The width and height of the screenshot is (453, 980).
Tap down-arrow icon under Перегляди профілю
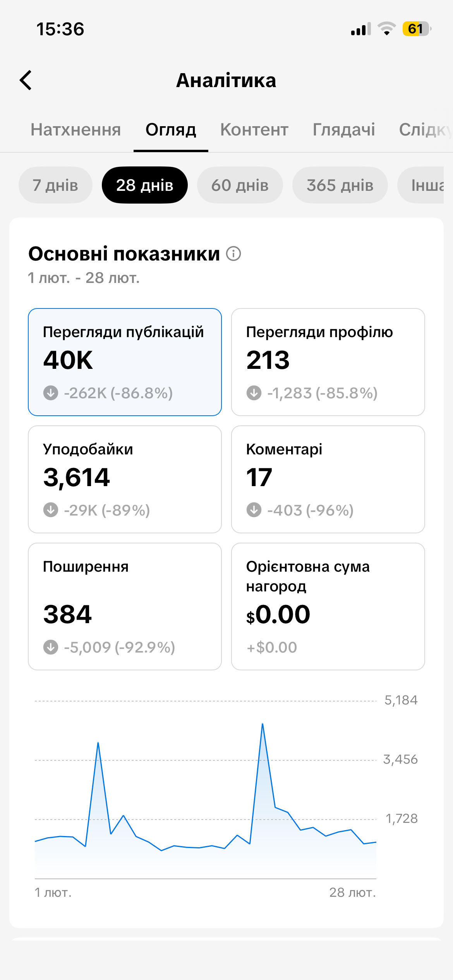point(254,393)
